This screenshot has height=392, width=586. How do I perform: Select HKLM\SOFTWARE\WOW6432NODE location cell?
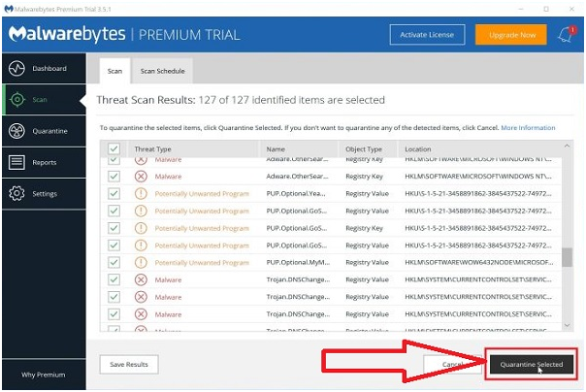pyautogui.click(x=478, y=262)
